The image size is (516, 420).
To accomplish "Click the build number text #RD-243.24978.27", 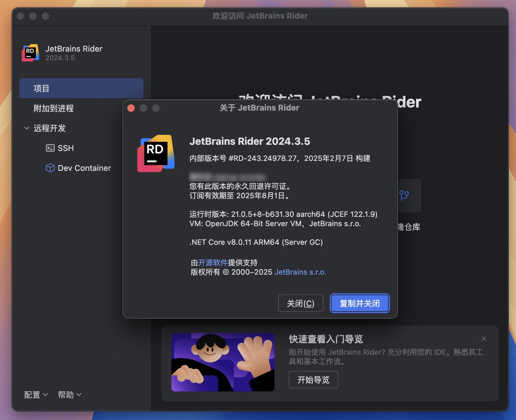I will point(263,158).
